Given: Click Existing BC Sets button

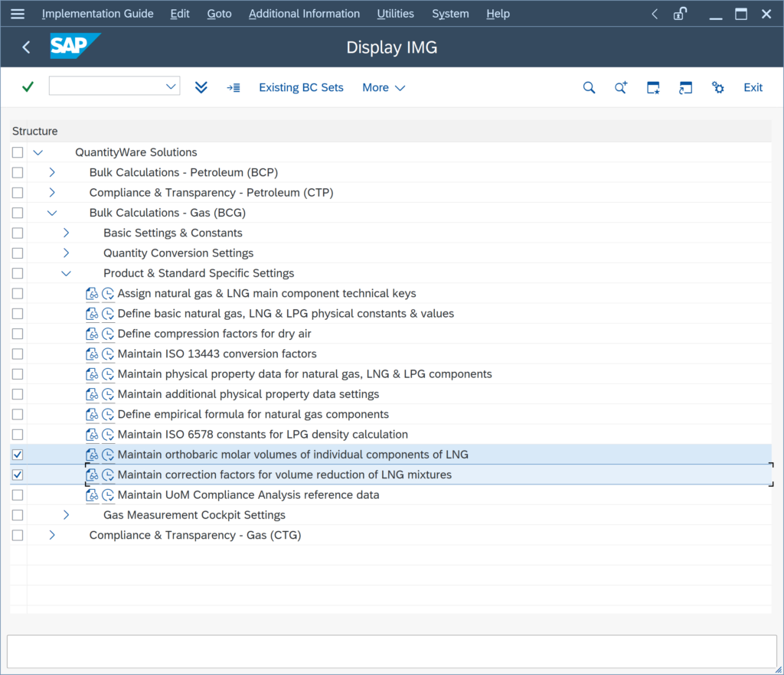Looking at the screenshot, I should coord(301,88).
